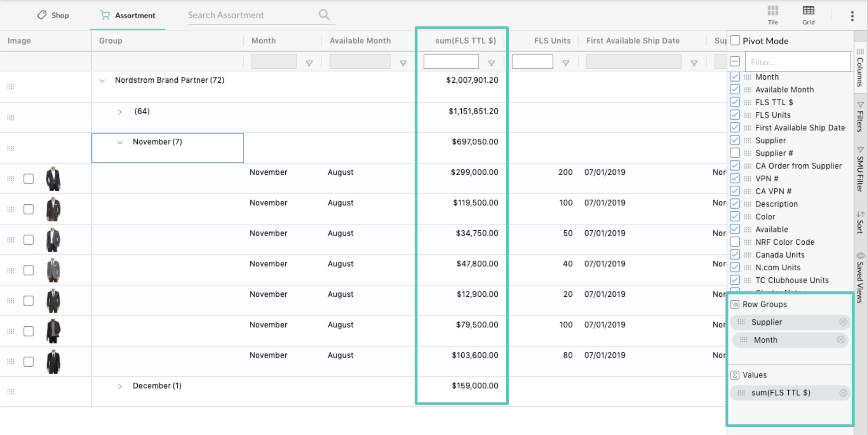Remove Month from Row Groups
The width and height of the screenshot is (868, 435).
pyautogui.click(x=841, y=339)
